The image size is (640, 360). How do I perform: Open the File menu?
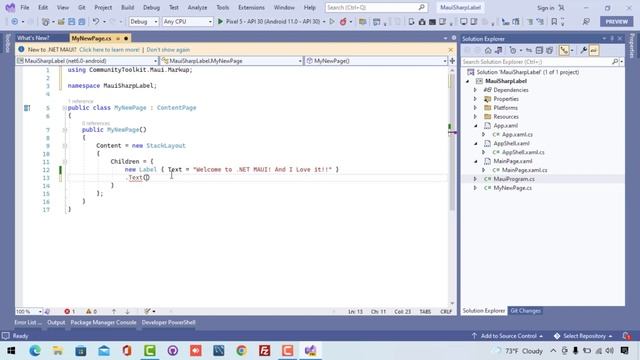[24, 8]
